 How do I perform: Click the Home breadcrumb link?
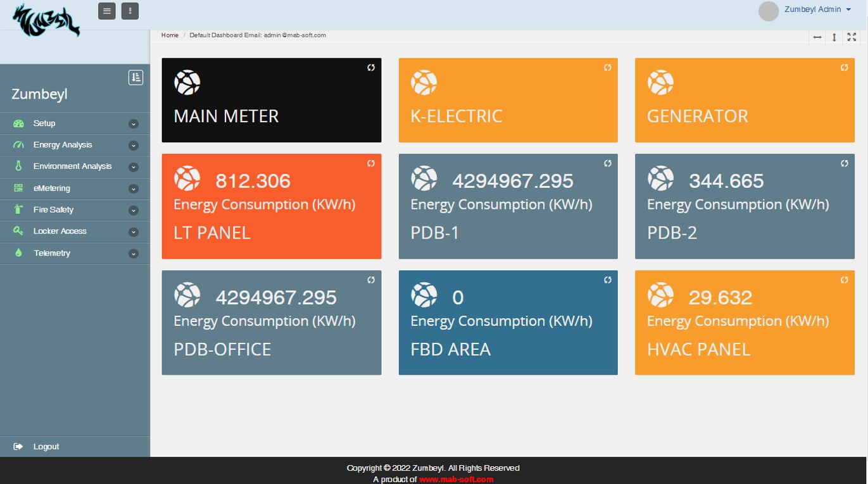point(170,35)
